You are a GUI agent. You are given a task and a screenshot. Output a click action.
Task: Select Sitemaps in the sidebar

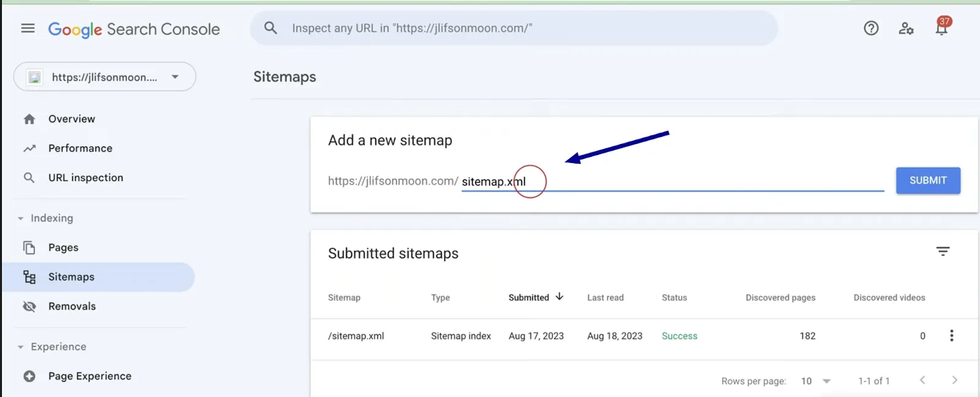tap(99, 277)
